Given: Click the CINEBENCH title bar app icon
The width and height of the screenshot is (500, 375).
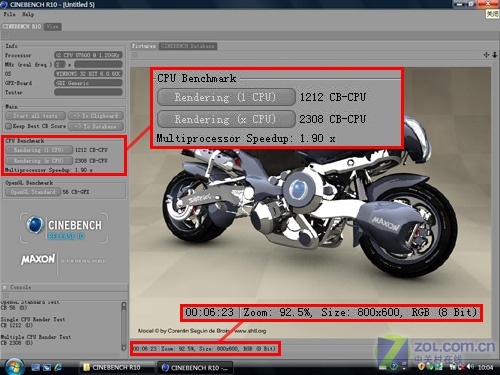Looking at the screenshot, I should tap(4, 4).
